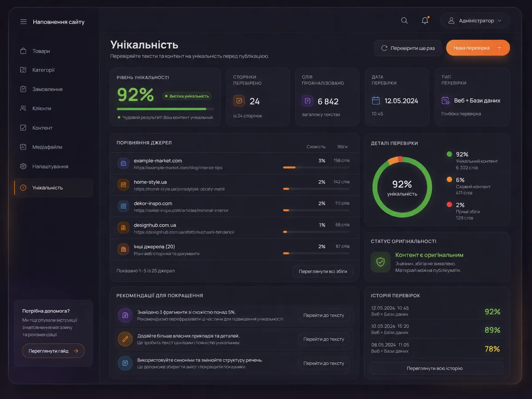Click the Клієнти people icon
Screen dimensions: 532x399
[x=23, y=108]
